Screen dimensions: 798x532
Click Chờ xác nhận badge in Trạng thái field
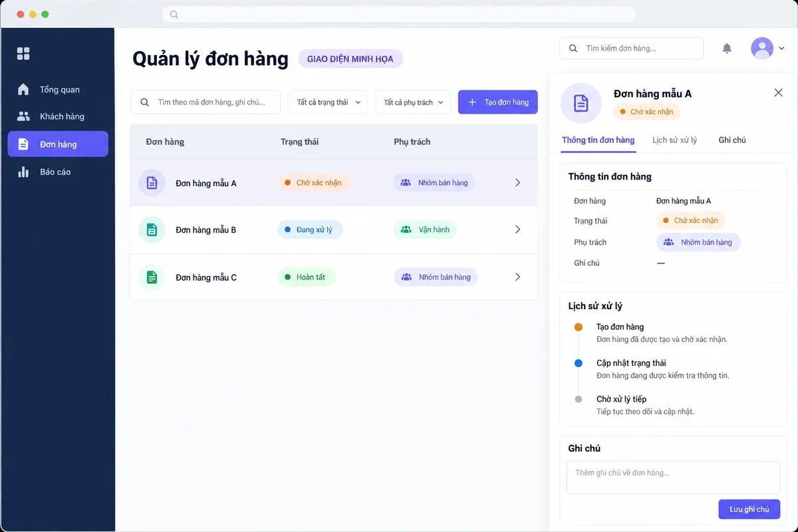(691, 220)
